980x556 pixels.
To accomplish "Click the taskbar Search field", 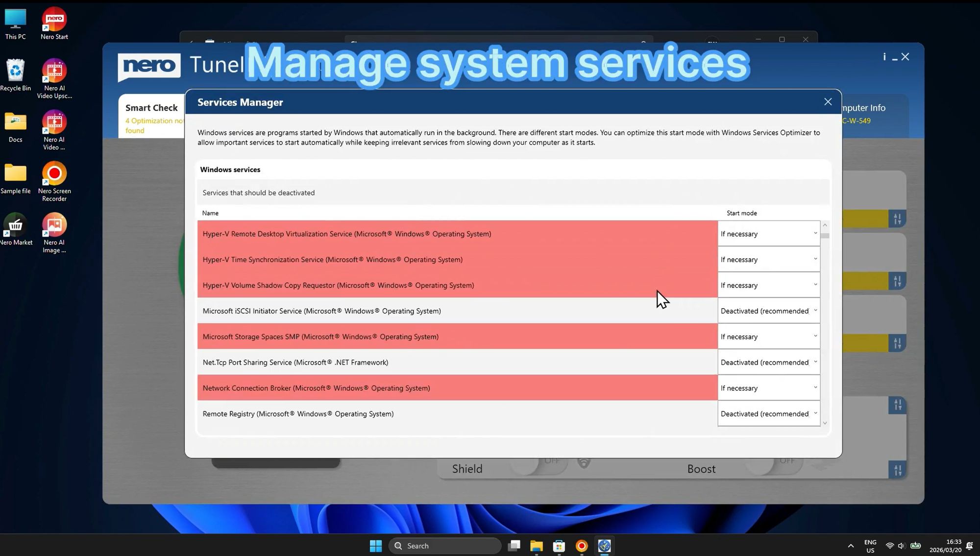I will tap(443, 545).
